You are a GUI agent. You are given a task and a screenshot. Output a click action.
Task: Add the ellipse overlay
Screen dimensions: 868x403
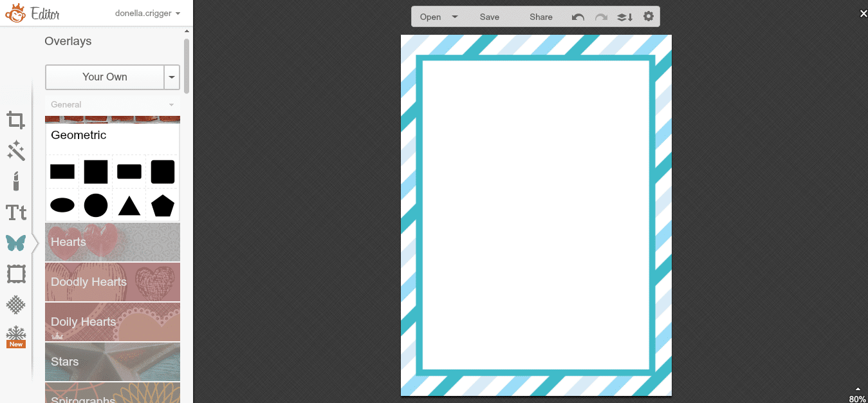click(x=62, y=205)
